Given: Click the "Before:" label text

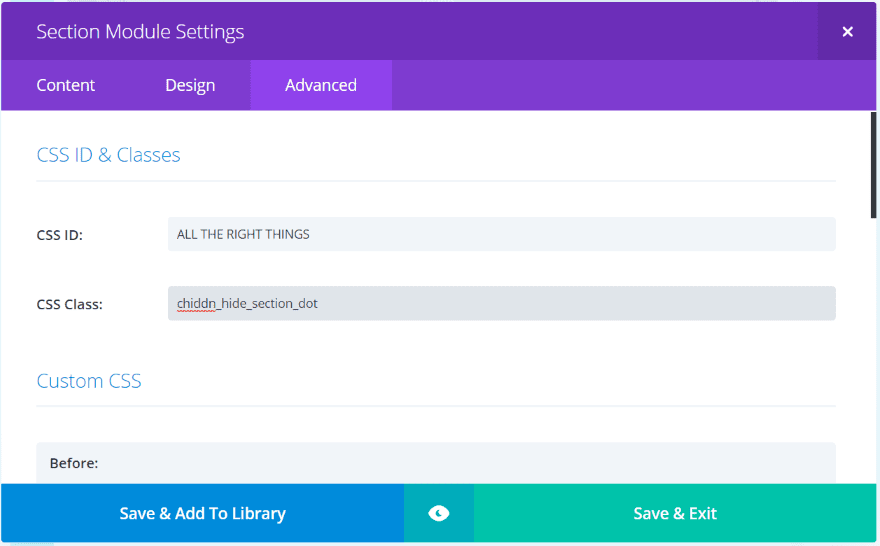Looking at the screenshot, I should pyautogui.click(x=73, y=464).
